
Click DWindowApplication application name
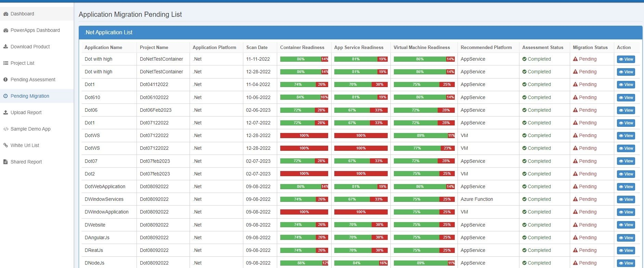[107, 212]
